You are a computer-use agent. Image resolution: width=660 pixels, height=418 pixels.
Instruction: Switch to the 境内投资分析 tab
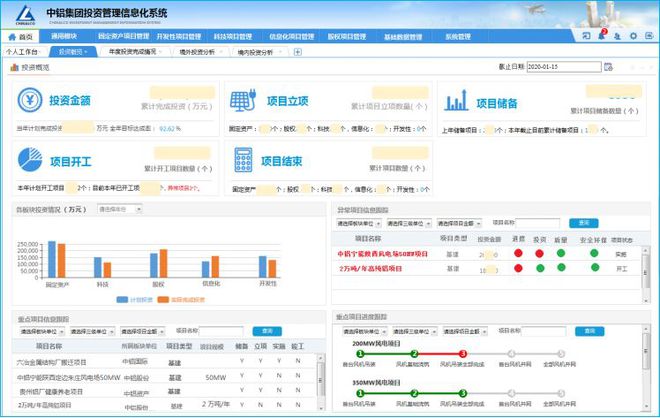(x=255, y=52)
